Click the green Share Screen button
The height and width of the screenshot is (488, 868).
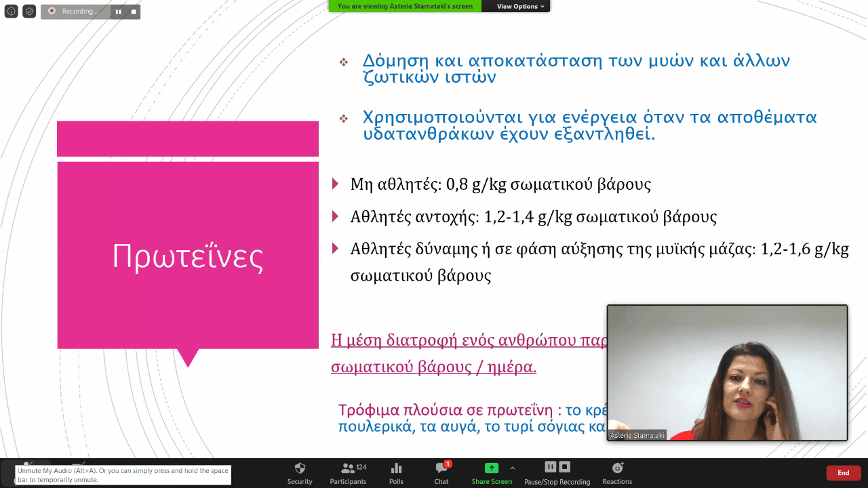pos(492,474)
